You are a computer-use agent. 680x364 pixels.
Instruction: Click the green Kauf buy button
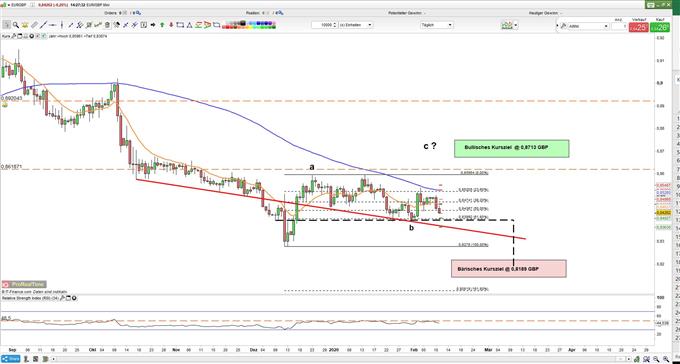click(x=660, y=28)
